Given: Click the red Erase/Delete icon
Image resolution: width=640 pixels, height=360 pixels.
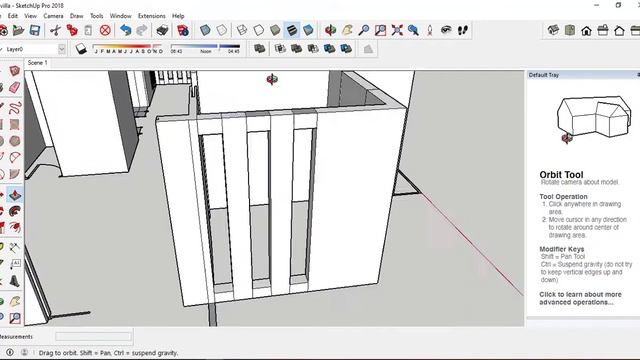Looking at the screenshot, I should coord(105,30).
